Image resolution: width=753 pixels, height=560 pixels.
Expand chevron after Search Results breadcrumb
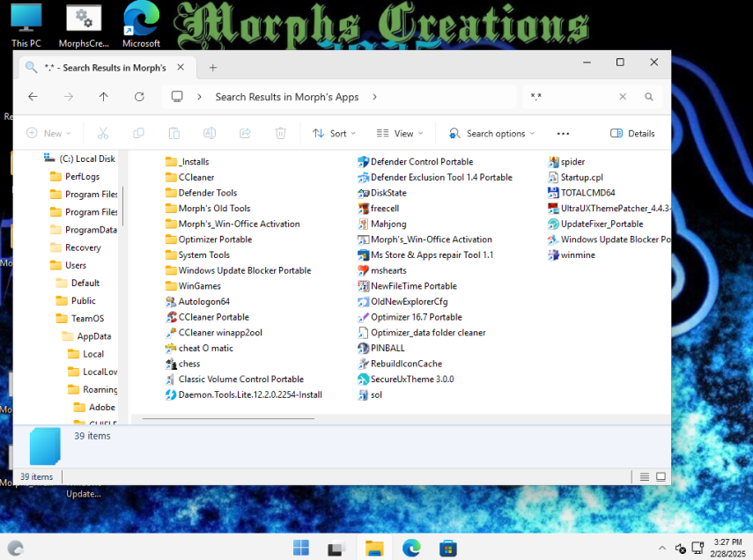pos(374,97)
